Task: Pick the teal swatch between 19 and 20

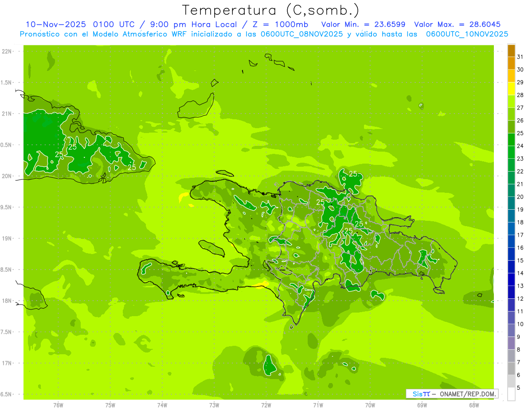Action: [511, 203]
